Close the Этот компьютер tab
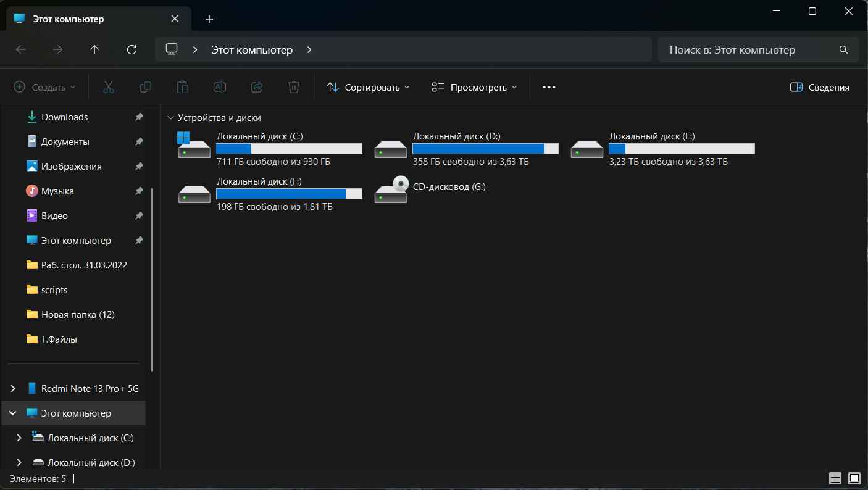This screenshot has width=868, height=490. [x=175, y=19]
